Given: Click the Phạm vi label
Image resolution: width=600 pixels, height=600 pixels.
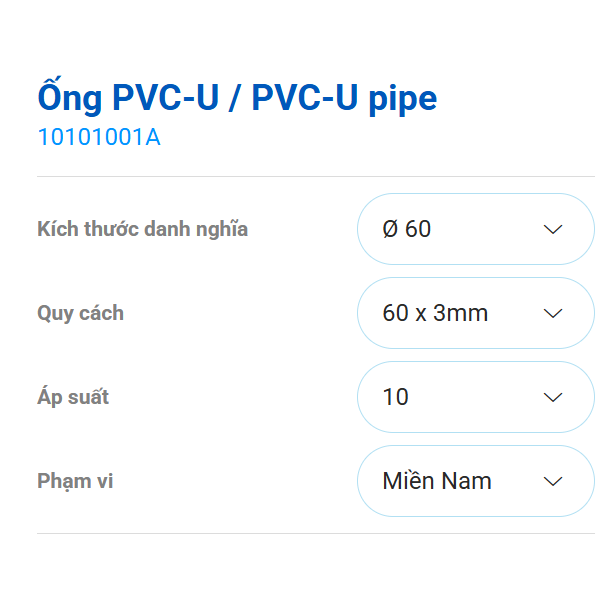Looking at the screenshot, I should pyautogui.click(x=75, y=481).
